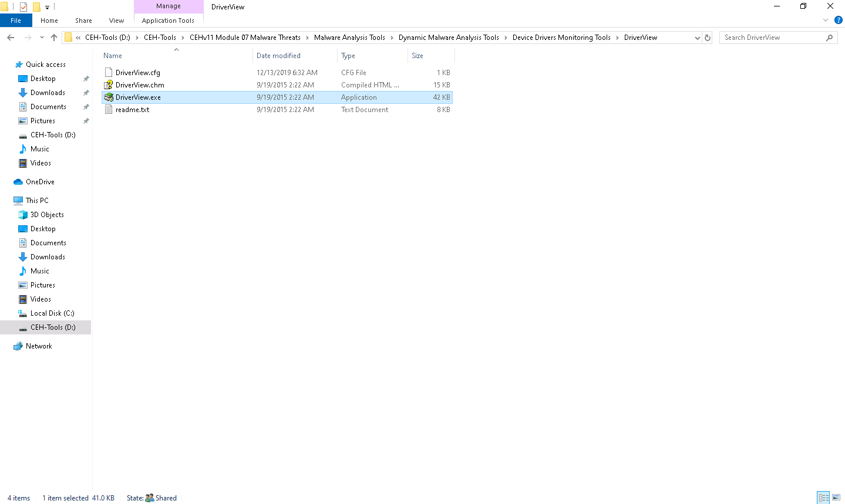
Task: Switch to Details view icon
Action: [x=824, y=498]
